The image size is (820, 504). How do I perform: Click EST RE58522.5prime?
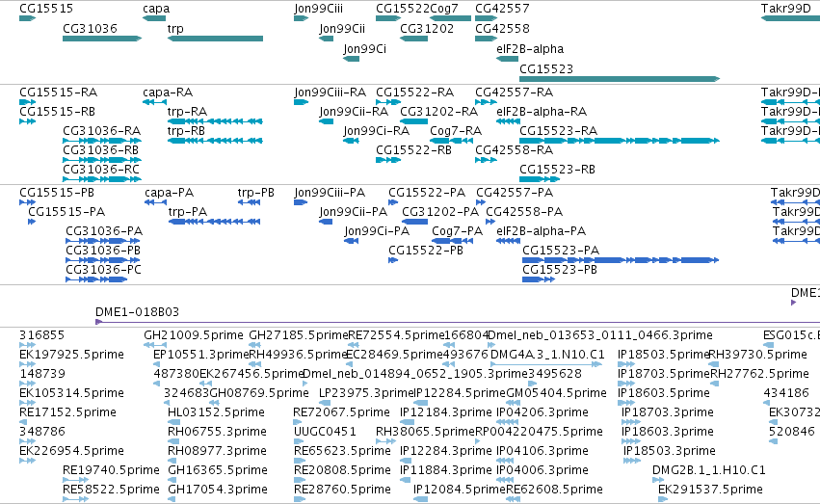coord(76,500)
